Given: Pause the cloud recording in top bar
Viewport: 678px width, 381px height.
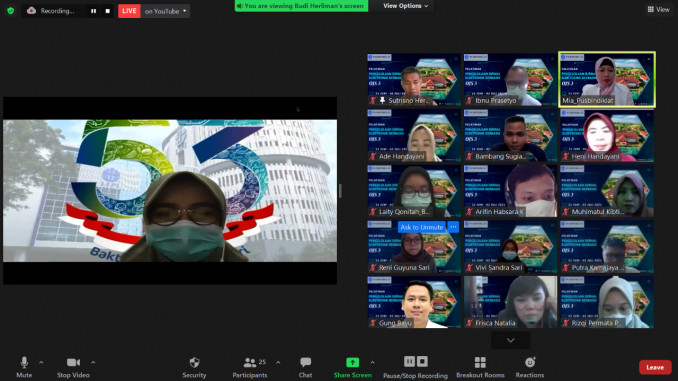Looking at the screenshot, I should pos(93,11).
